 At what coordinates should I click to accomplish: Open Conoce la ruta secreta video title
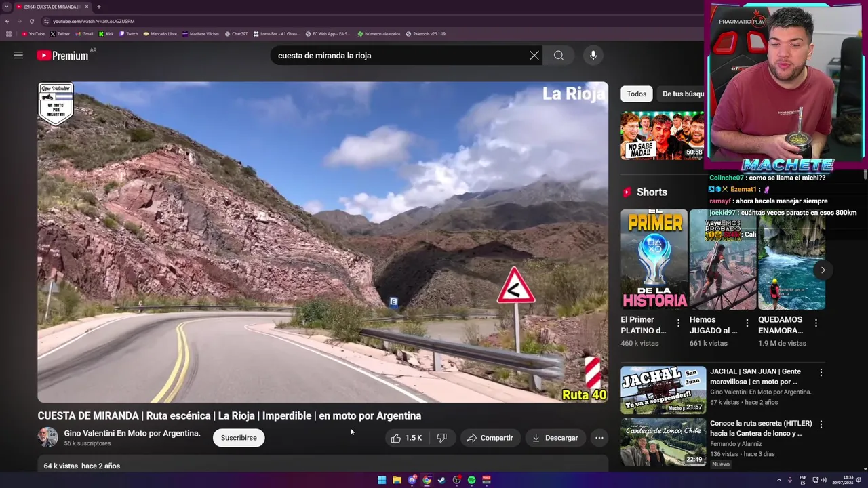coord(761,428)
